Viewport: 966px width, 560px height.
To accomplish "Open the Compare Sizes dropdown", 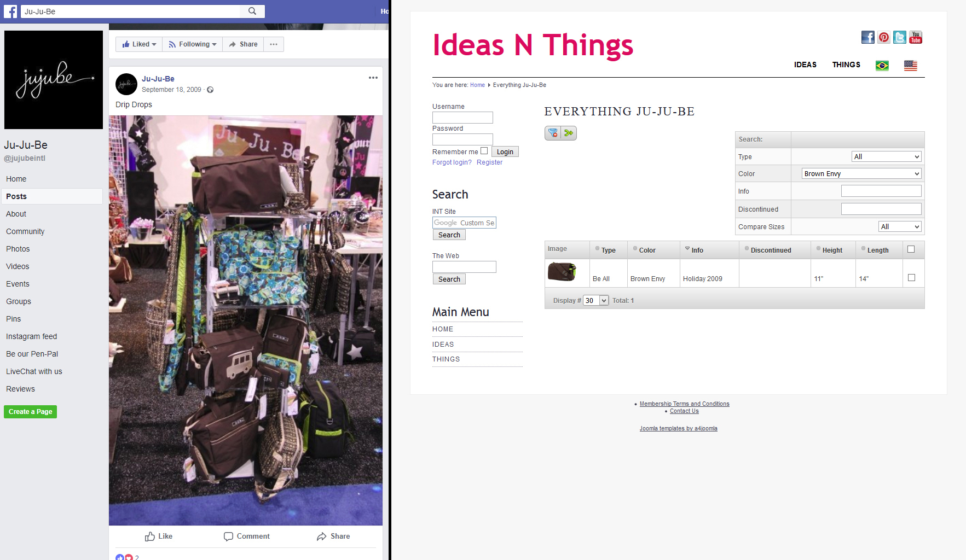I will (900, 226).
